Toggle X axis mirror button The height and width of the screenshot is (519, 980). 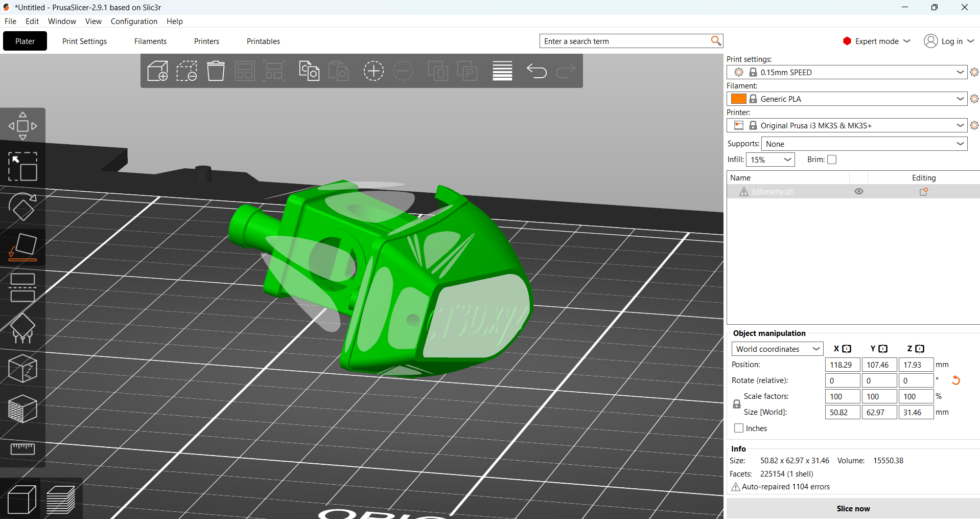(x=847, y=349)
